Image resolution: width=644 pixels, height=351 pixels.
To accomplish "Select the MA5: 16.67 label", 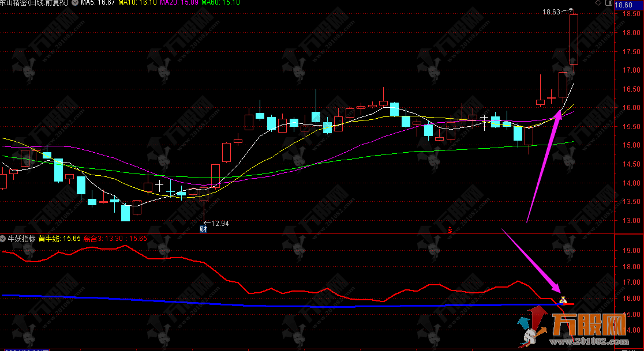I will click(x=98, y=2).
